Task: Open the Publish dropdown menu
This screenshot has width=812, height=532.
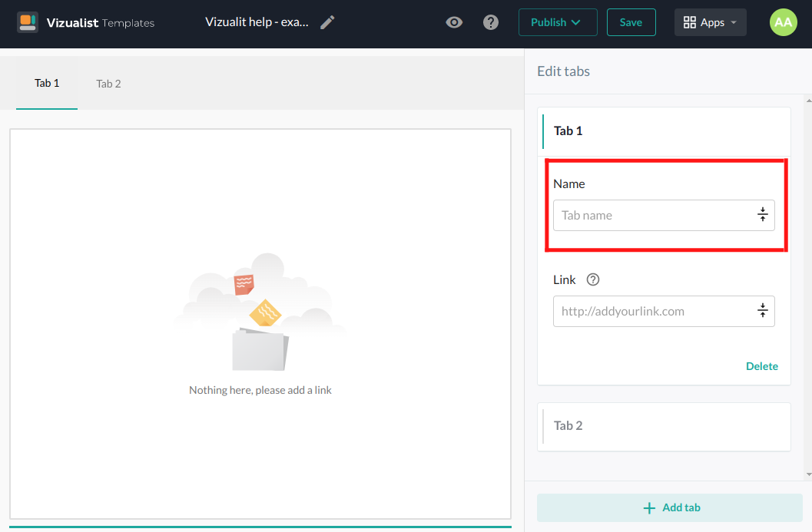Action: coord(557,22)
